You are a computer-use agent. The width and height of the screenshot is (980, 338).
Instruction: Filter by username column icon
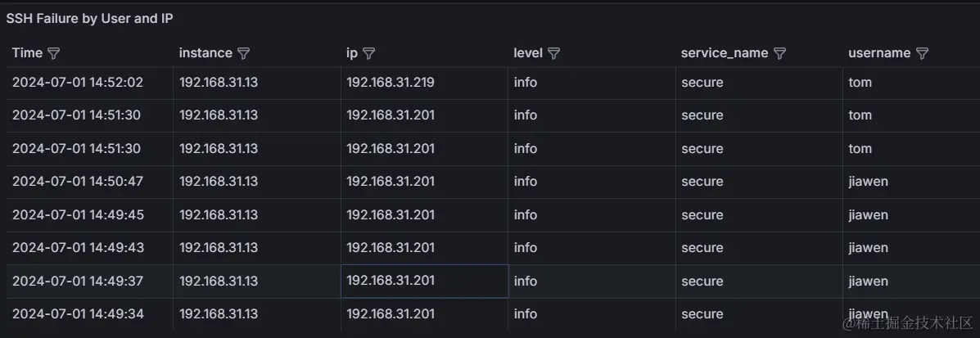pyautogui.click(x=922, y=53)
